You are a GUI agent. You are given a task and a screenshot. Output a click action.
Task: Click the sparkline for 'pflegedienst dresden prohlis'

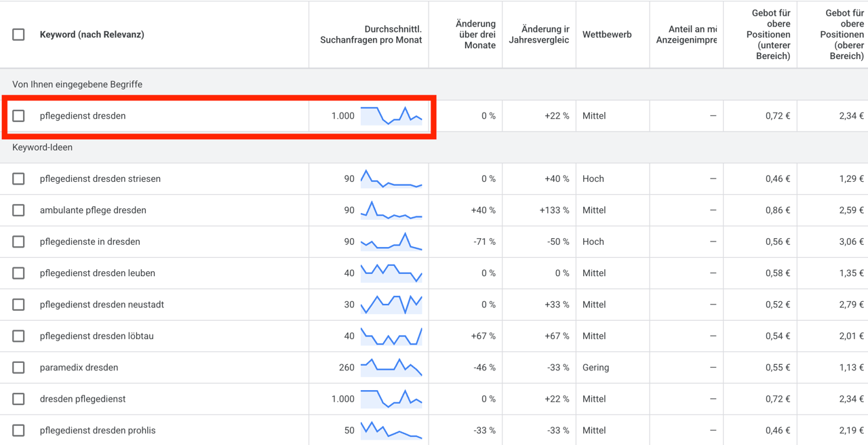391,430
